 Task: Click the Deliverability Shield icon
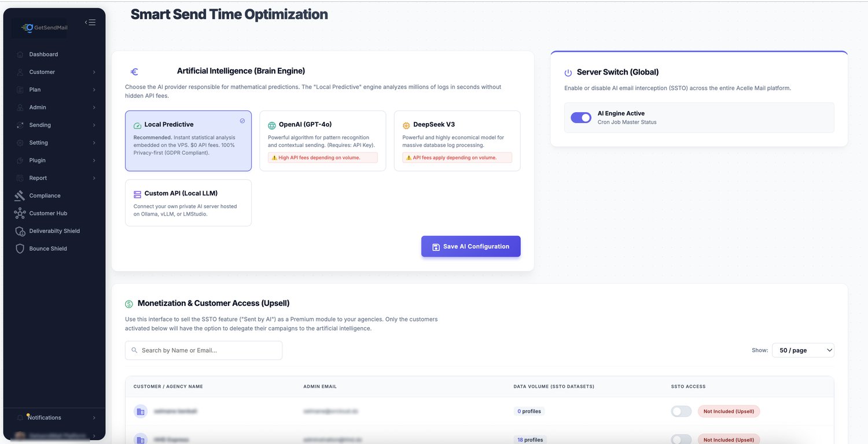pos(20,231)
